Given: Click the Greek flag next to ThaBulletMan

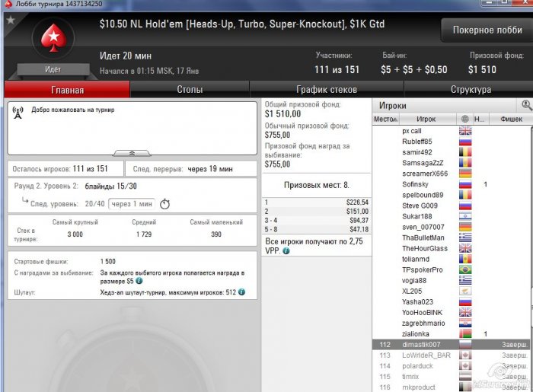Looking at the screenshot, I should 465,237.
